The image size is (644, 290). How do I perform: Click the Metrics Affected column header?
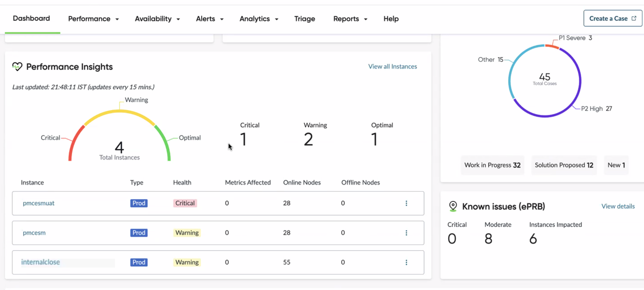[x=248, y=183]
